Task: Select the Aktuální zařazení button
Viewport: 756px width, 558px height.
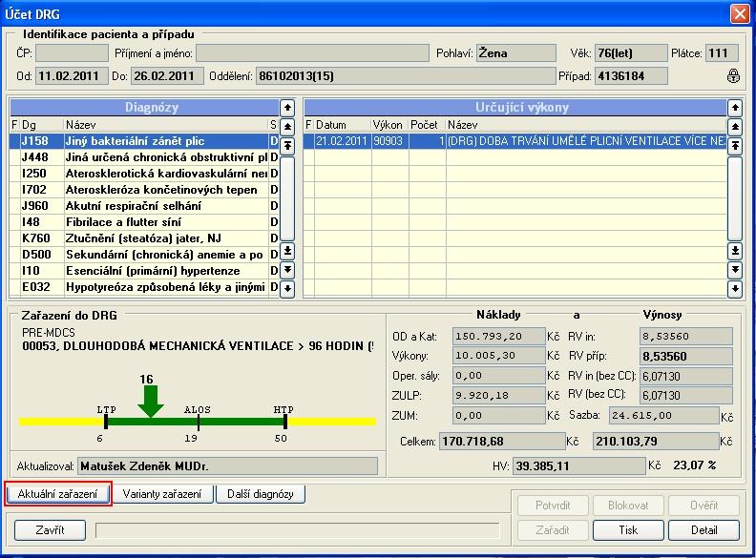Action: tap(58, 494)
